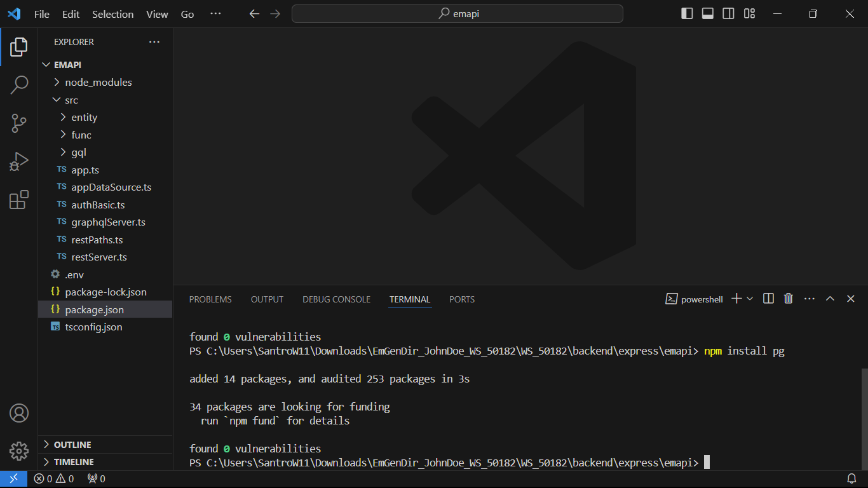Open graphqlServer.ts file

pyautogui.click(x=105, y=222)
